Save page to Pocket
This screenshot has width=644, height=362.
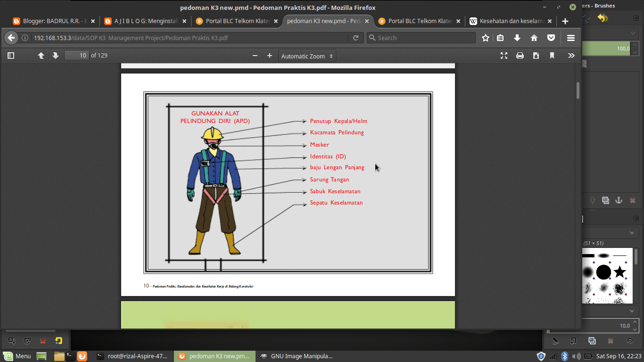pos(551,38)
